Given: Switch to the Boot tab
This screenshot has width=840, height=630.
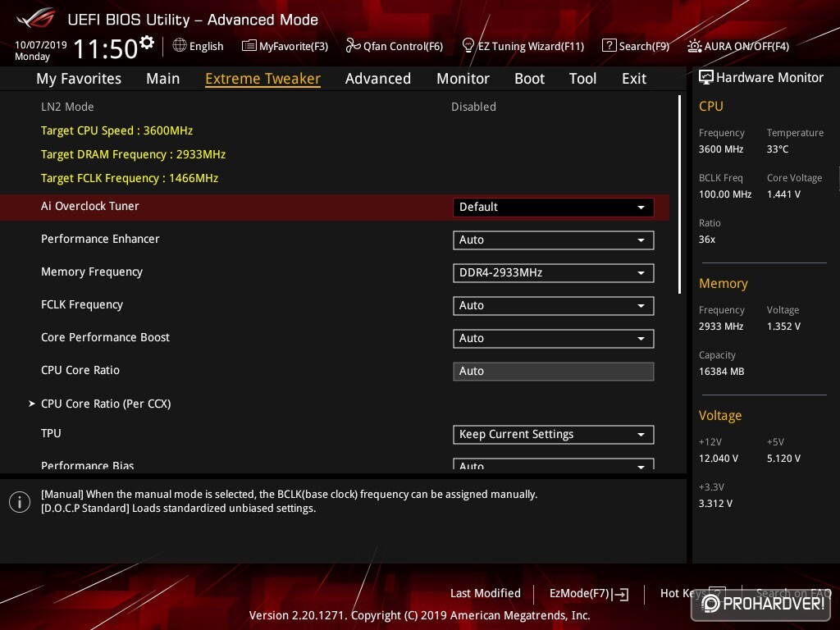Looking at the screenshot, I should point(529,79).
